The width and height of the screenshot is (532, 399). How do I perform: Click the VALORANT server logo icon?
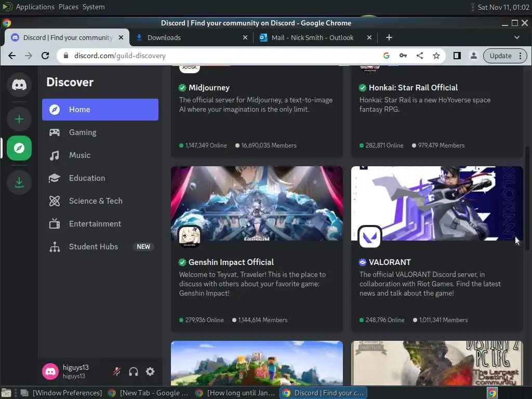click(x=369, y=236)
